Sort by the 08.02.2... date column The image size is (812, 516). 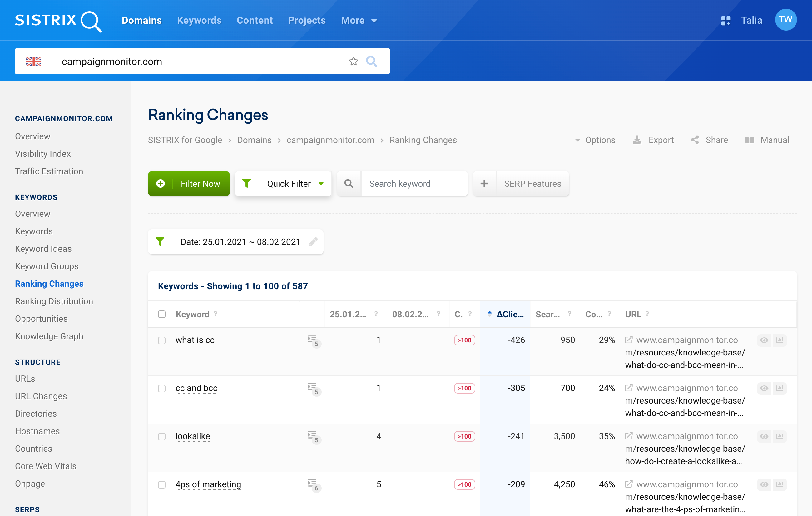tap(410, 314)
